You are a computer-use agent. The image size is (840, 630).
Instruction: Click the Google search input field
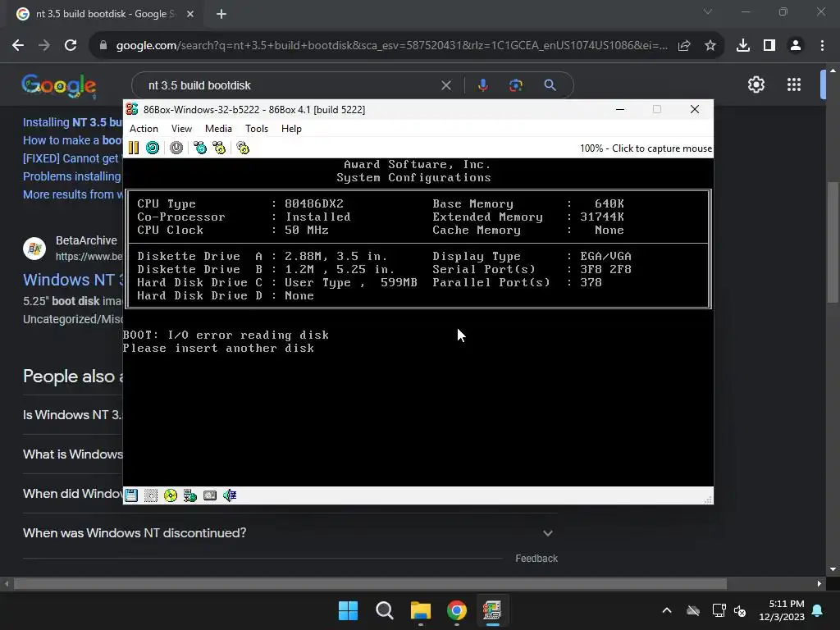click(290, 85)
